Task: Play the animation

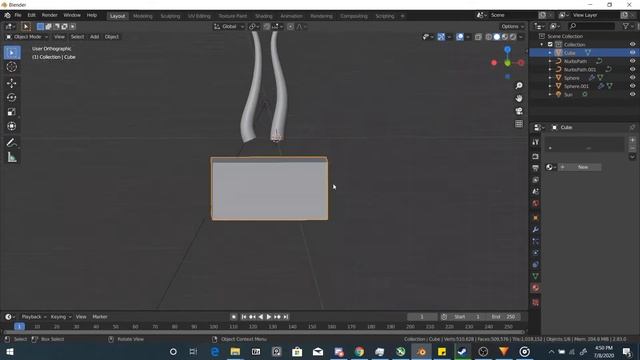Action: [x=269, y=317]
